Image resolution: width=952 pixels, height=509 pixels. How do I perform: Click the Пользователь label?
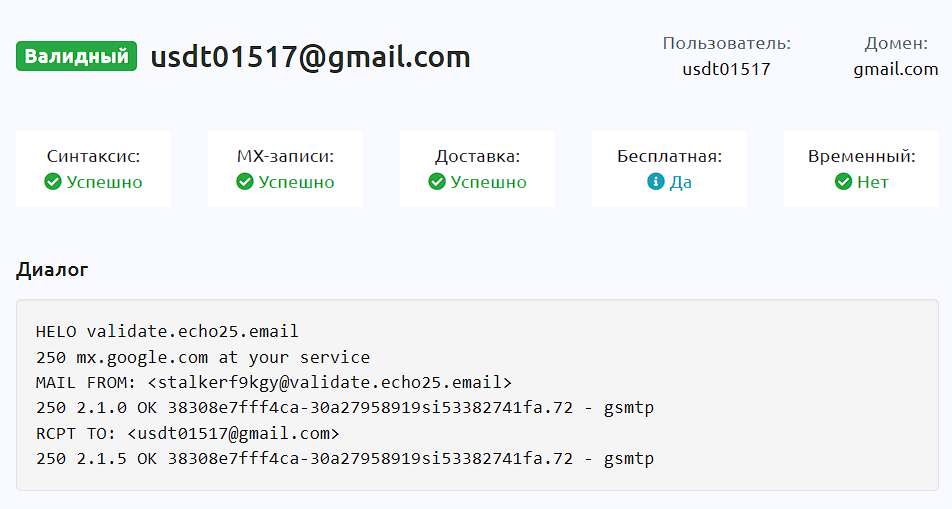click(726, 44)
